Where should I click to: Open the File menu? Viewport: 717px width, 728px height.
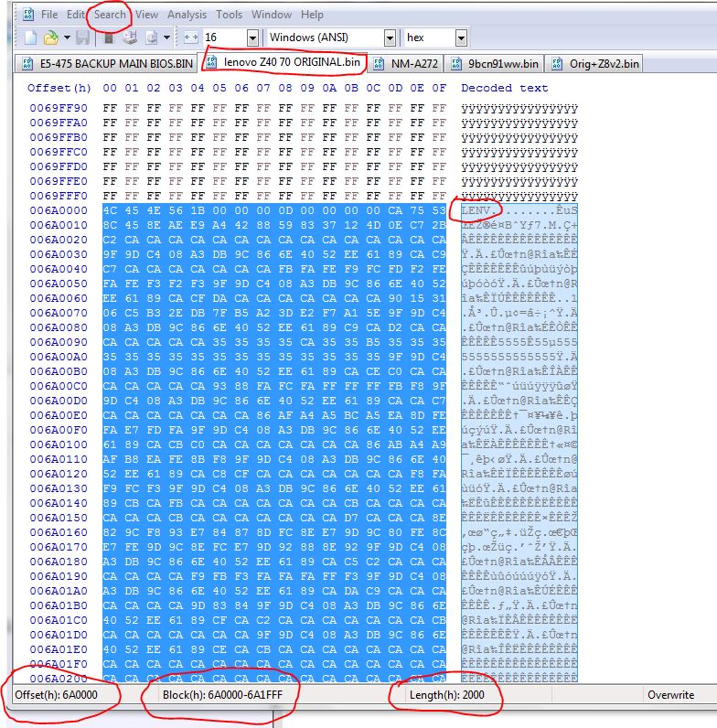point(49,15)
